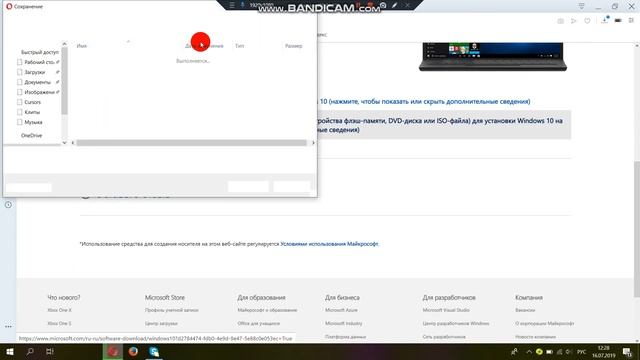The width and height of the screenshot is (640, 360).
Task: Select Загрузки folder in save dialog
Action: (35, 72)
